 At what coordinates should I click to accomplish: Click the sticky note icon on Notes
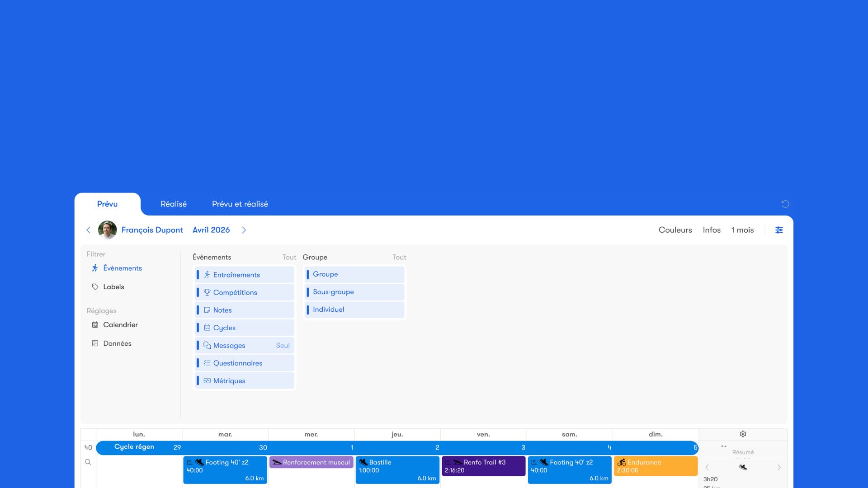[207, 310]
